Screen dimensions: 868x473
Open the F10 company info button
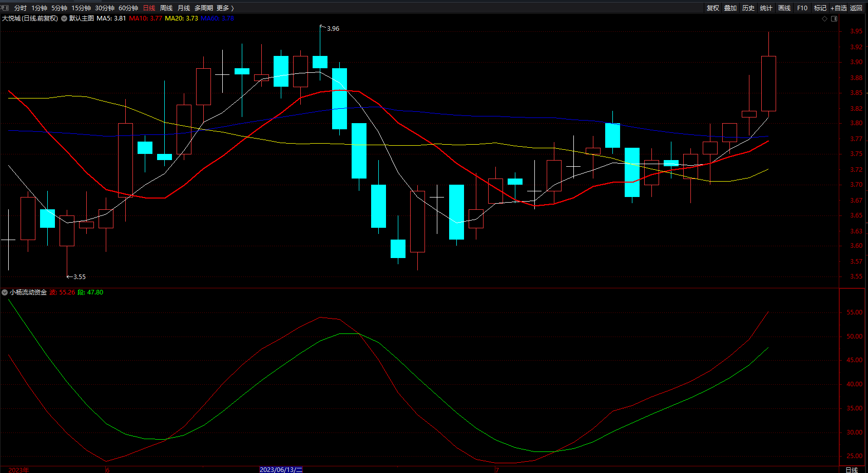[x=802, y=8]
